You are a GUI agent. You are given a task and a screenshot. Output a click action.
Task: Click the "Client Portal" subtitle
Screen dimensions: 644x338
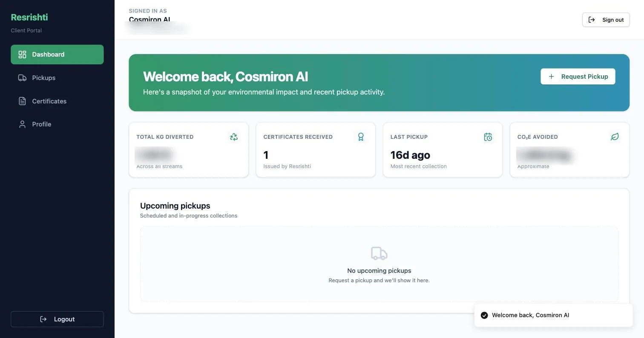click(x=26, y=31)
